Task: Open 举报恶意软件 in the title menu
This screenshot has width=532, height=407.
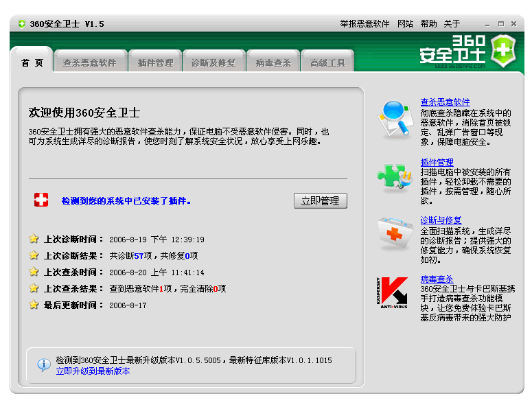Action: point(365,24)
